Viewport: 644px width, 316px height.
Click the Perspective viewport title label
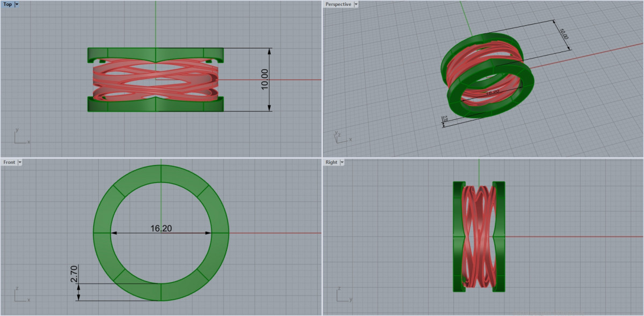coord(338,4)
